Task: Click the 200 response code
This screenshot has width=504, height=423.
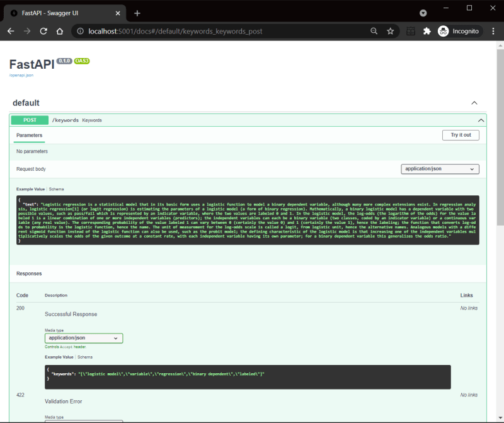Action: [20, 308]
